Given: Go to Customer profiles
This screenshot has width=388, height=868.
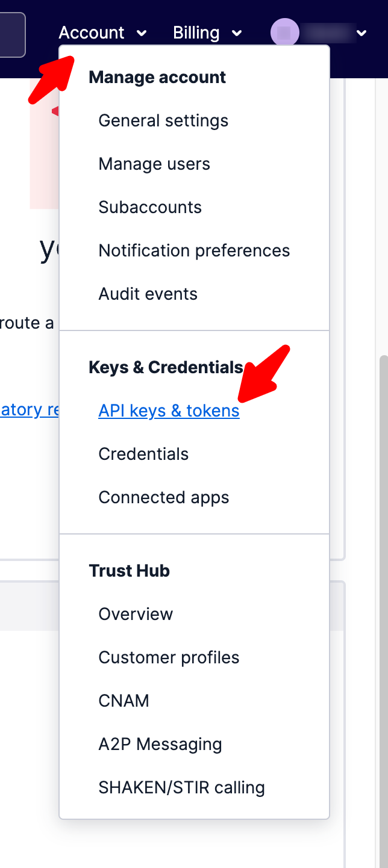Looking at the screenshot, I should (x=169, y=657).
